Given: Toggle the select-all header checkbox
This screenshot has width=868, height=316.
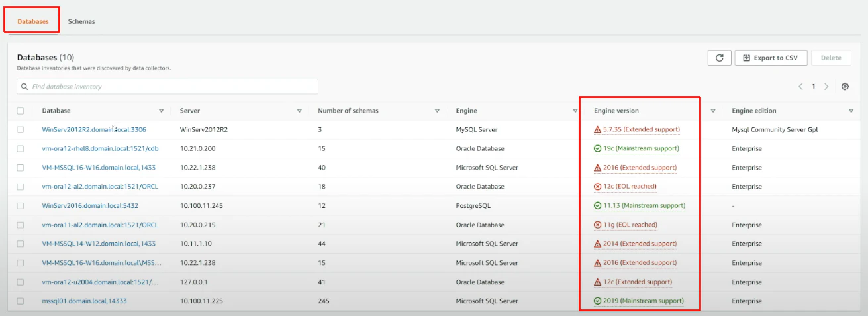Looking at the screenshot, I should 20,111.
